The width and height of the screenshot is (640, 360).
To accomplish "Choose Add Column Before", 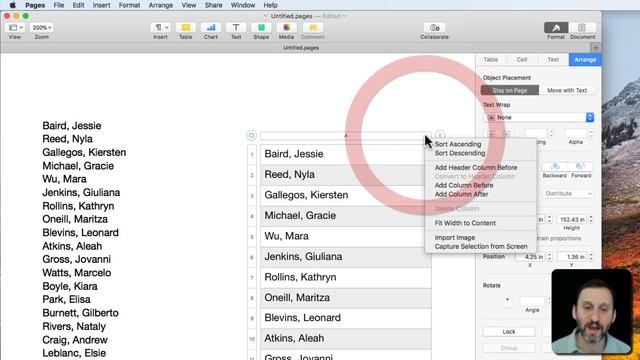I will point(464,185).
